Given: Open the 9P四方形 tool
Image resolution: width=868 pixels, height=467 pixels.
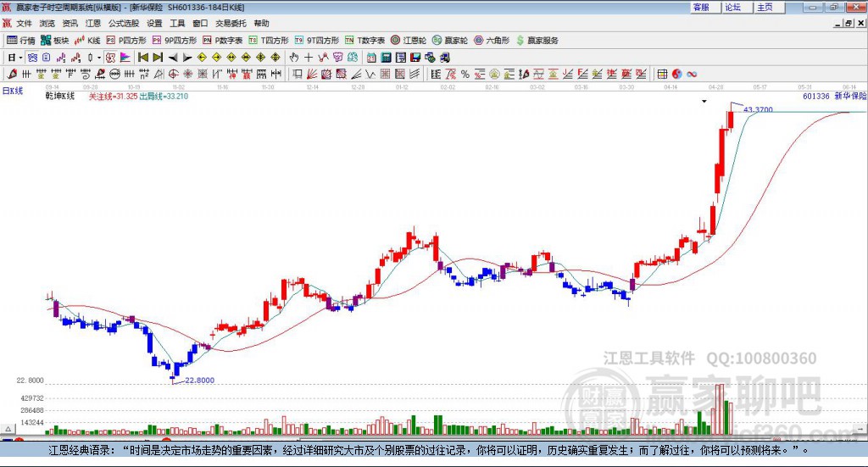Looking at the screenshot, I should 175,41.
